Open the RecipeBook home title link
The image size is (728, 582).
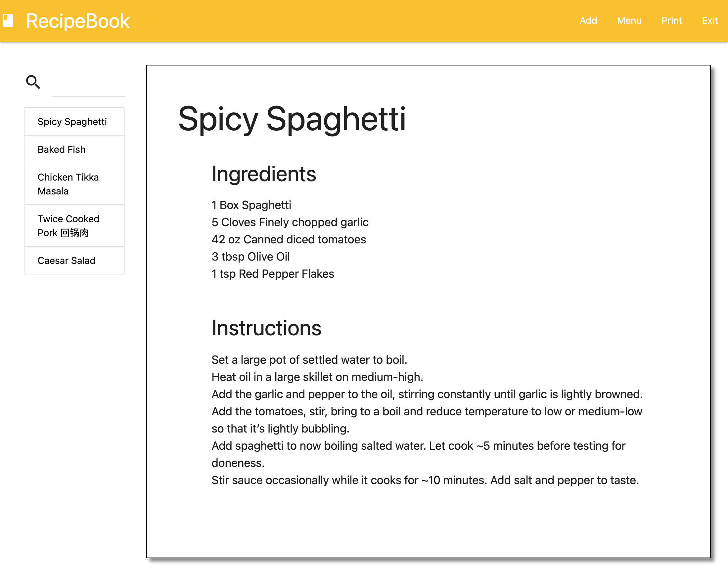(78, 21)
